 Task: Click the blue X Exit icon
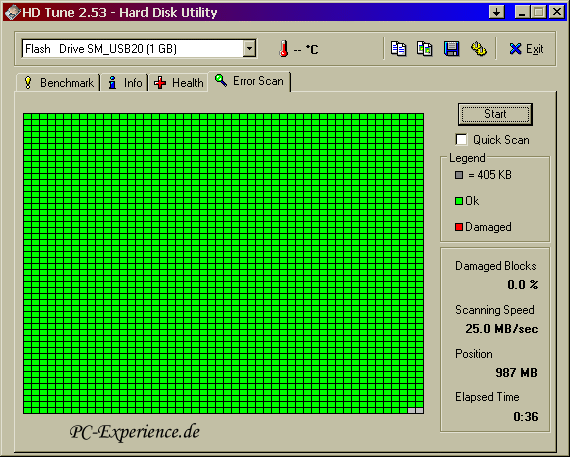pyautogui.click(x=515, y=49)
